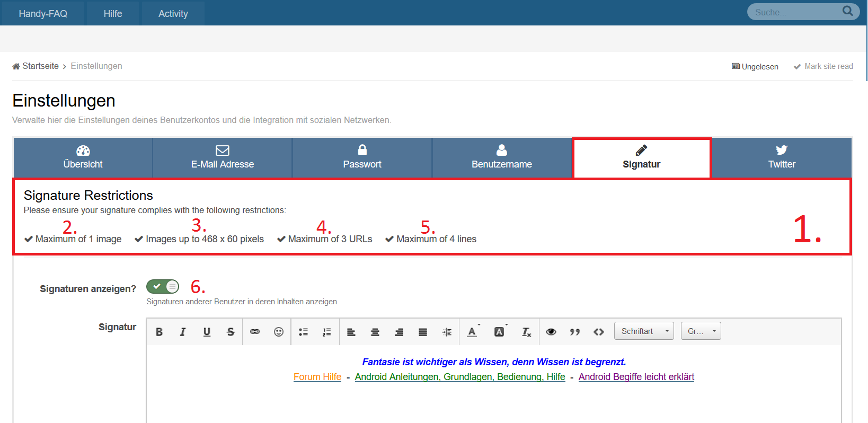The width and height of the screenshot is (868, 423).
Task: Click the Suche search field
Action: 795,12
